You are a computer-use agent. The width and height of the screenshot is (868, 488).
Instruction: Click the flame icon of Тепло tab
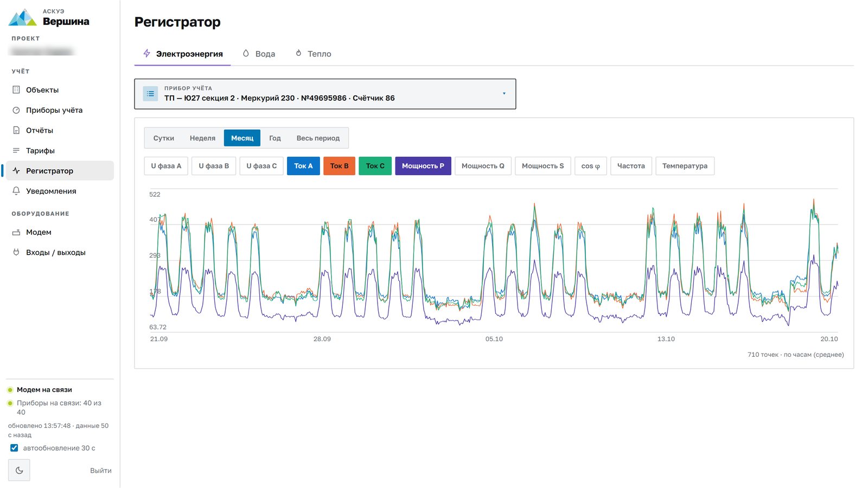click(x=298, y=53)
